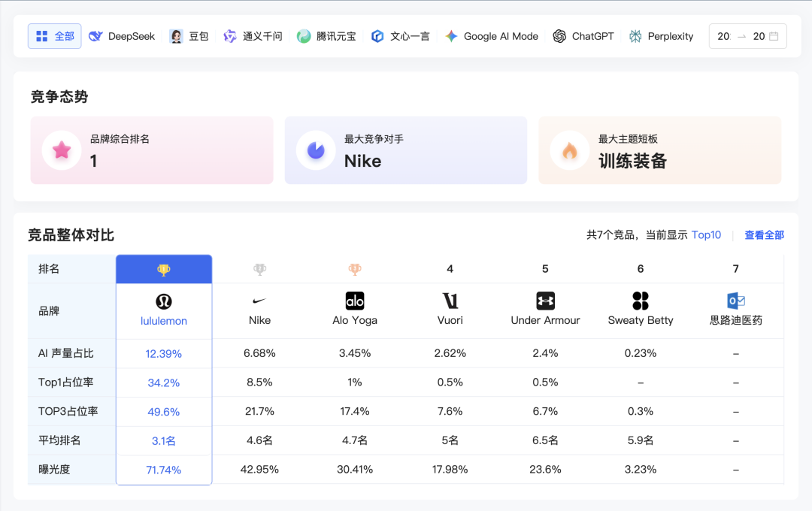
Task: Click flame icon in 最大主题短板 card
Action: tap(570, 150)
